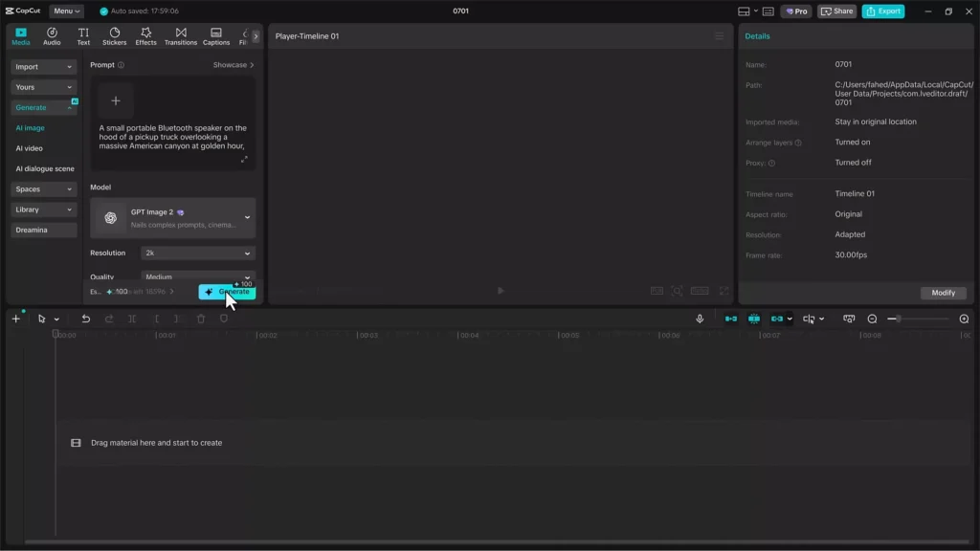Select the Details tab
This screenshot has width=980, height=551.
click(757, 36)
